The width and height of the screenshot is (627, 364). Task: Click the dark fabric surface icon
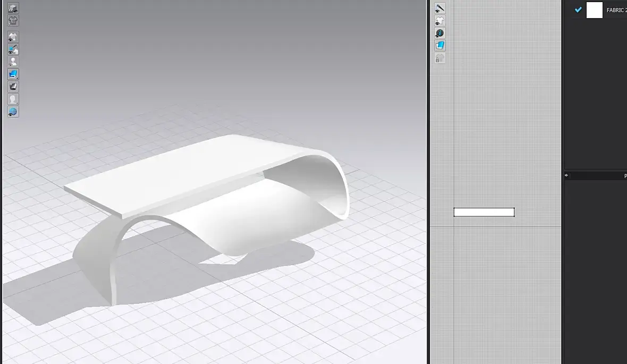13,87
